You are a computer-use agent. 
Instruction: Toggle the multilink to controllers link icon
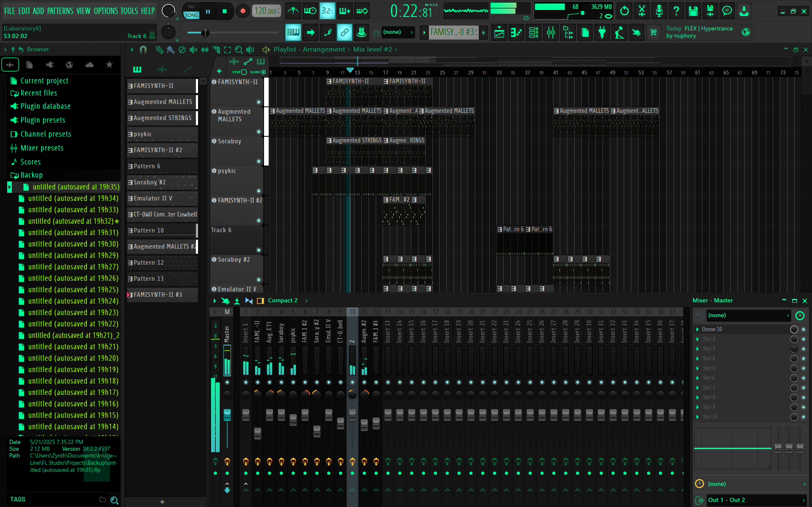[x=344, y=32]
